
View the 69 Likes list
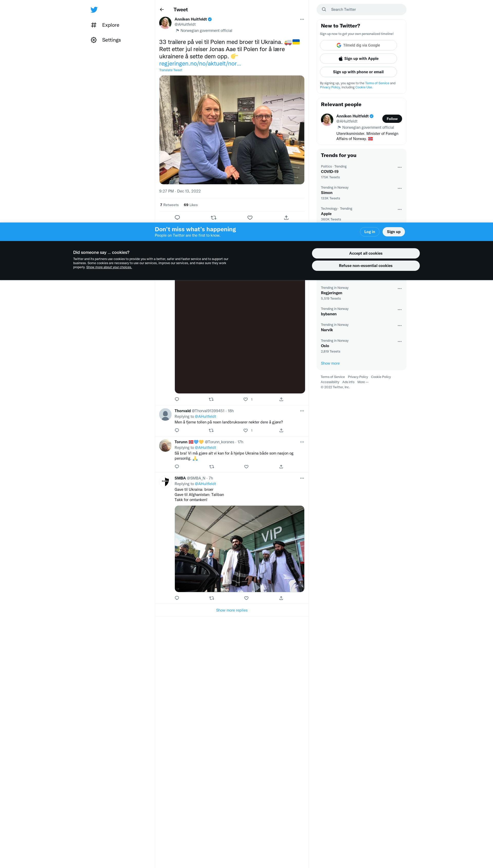coord(191,205)
